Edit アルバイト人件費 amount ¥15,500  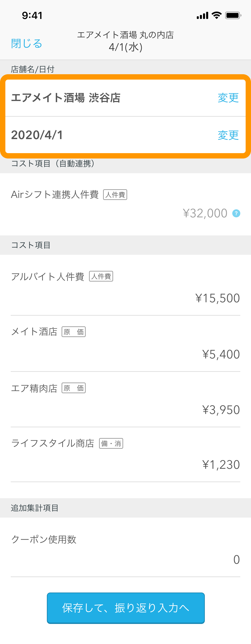pyautogui.click(x=218, y=298)
